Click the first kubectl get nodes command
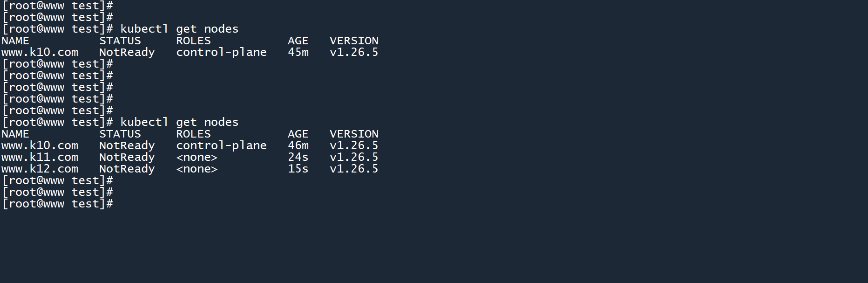Image resolution: width=868 pixels, height=283 pixels. 179,29
